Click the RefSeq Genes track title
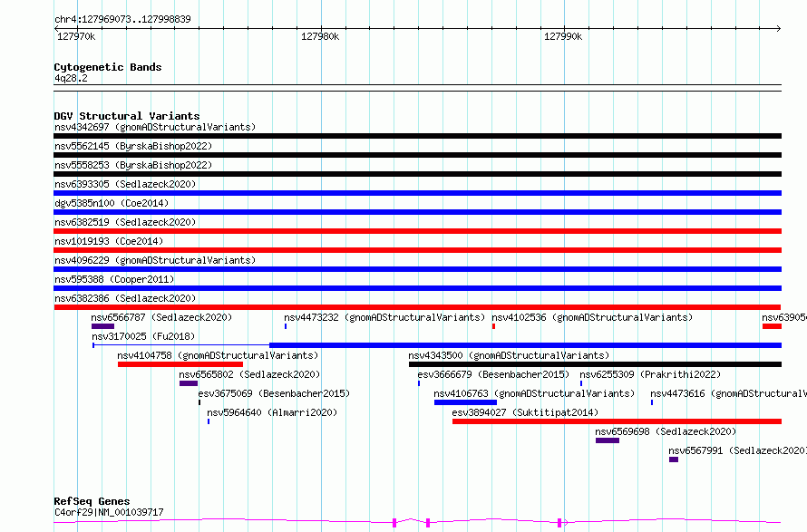 pyautogui.click(x=92, y=502)
